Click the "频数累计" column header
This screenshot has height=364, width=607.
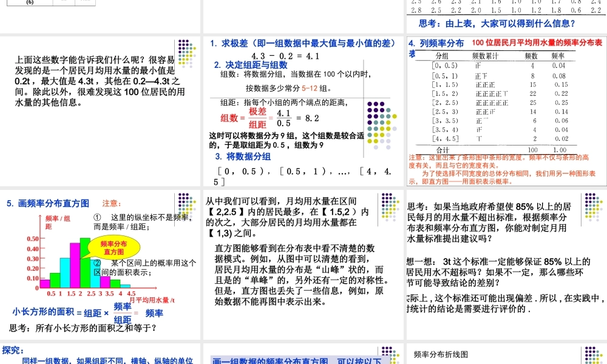485,56
